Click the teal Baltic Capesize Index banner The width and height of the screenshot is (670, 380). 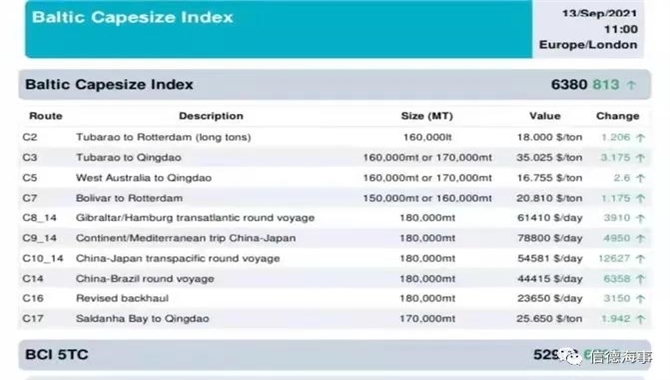click(x=279, y=29)
